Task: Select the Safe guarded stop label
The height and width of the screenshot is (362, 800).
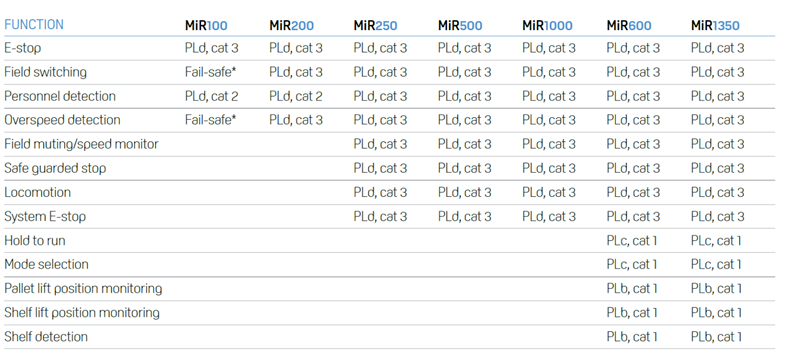Action: [x=55, y=168]
